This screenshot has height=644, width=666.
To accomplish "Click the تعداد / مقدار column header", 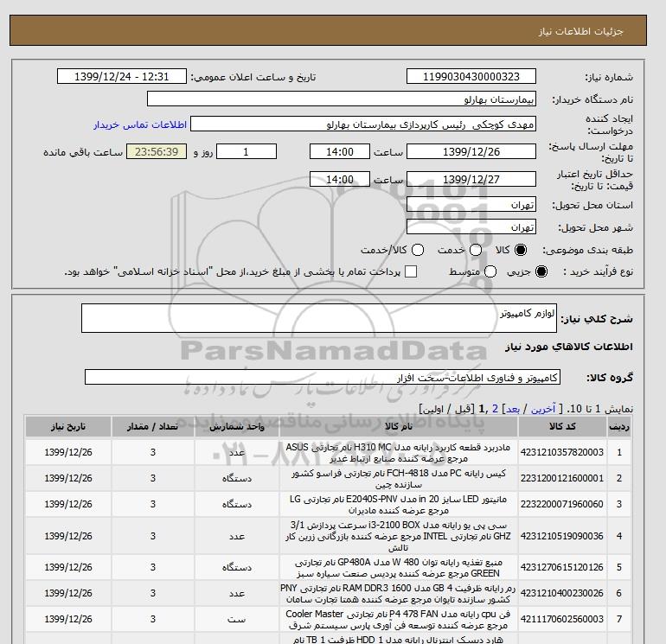I will coord(153,427).
